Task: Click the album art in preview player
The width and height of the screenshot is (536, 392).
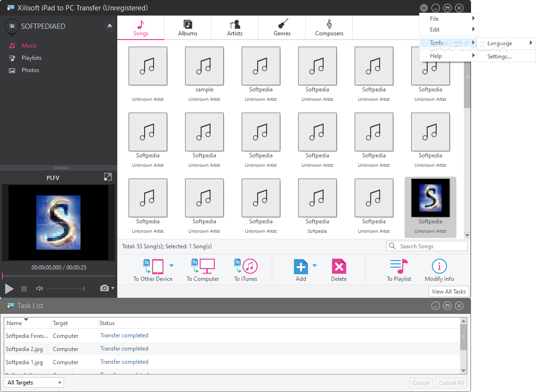Action: [58, 222]
